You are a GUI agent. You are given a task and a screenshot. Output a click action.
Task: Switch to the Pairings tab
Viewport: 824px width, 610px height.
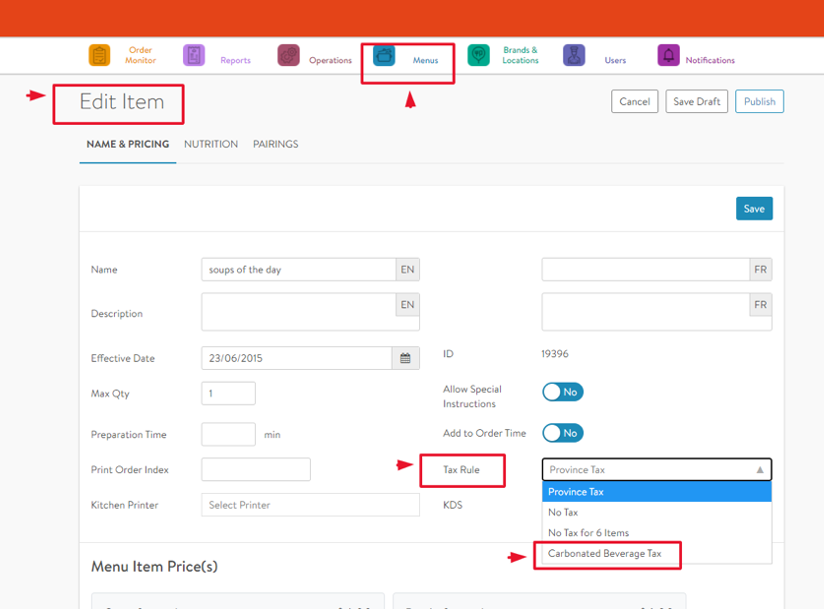click(x=275, y=144)
